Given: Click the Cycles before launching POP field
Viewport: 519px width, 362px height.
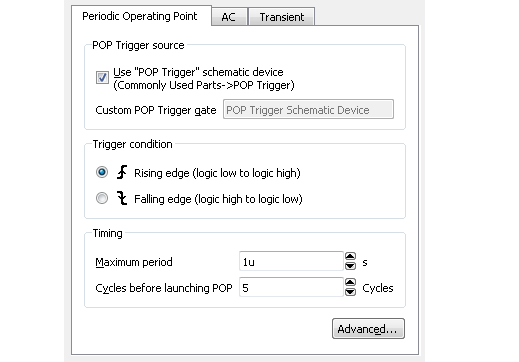Looking at the screenshot, I should coord(291,287).
